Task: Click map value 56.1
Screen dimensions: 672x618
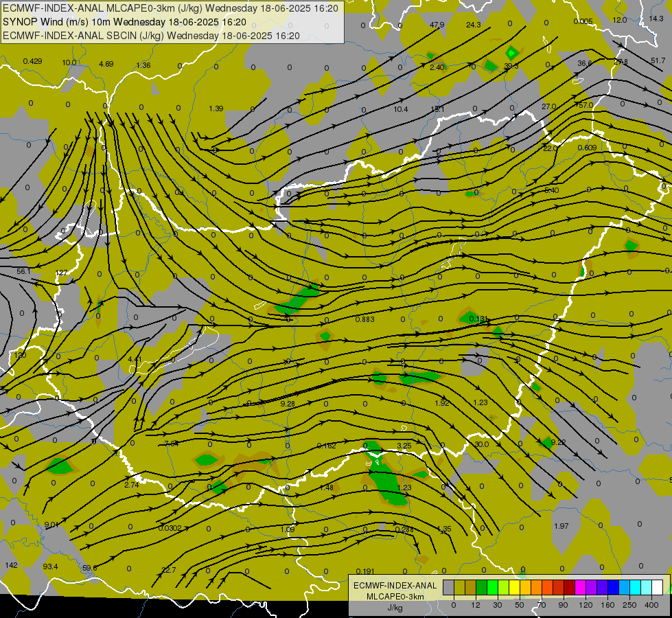Action: (23, 271)
